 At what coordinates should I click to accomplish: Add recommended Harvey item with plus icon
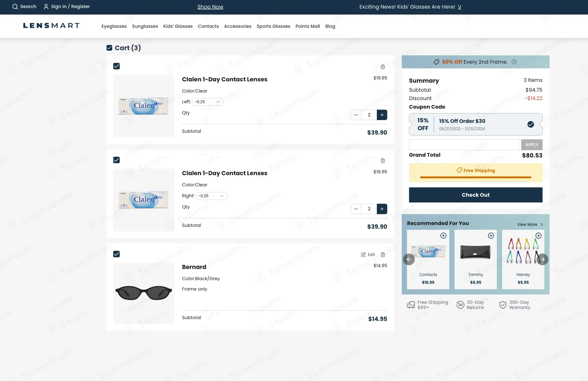click(x=538, y=235)
